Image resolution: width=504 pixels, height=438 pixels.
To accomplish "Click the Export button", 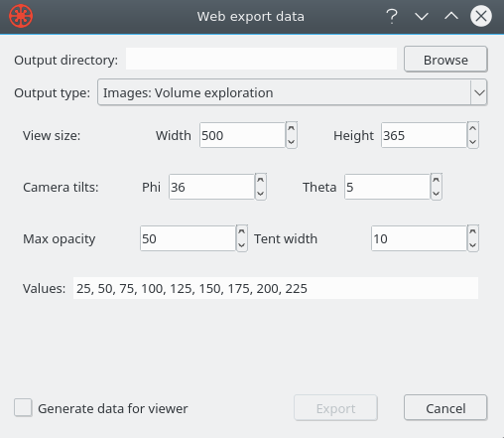I will tap(335, 408).
